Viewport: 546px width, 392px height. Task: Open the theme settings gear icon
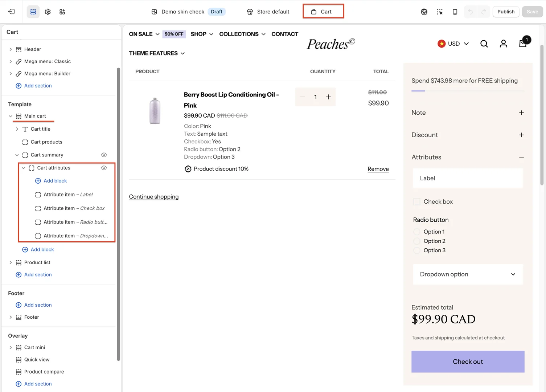(48, 12)
